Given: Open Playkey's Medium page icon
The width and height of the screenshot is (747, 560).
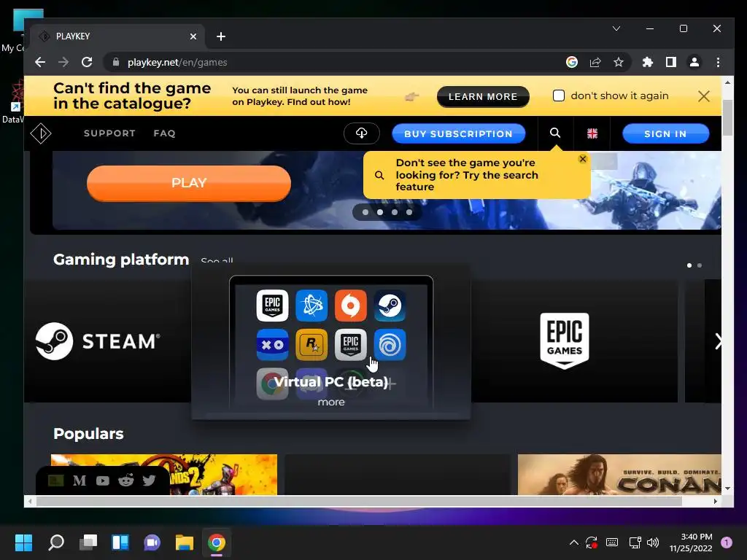Looking at the screenshot, I should point(80,481).
